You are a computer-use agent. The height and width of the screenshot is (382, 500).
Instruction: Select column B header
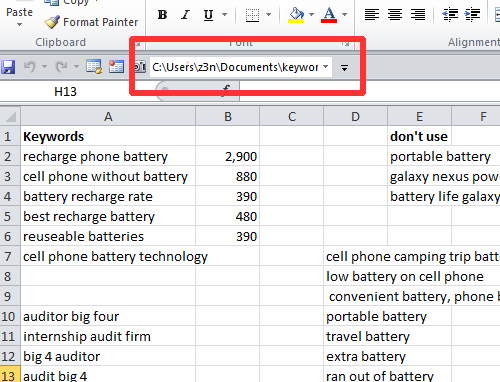[x=228, y=117]
